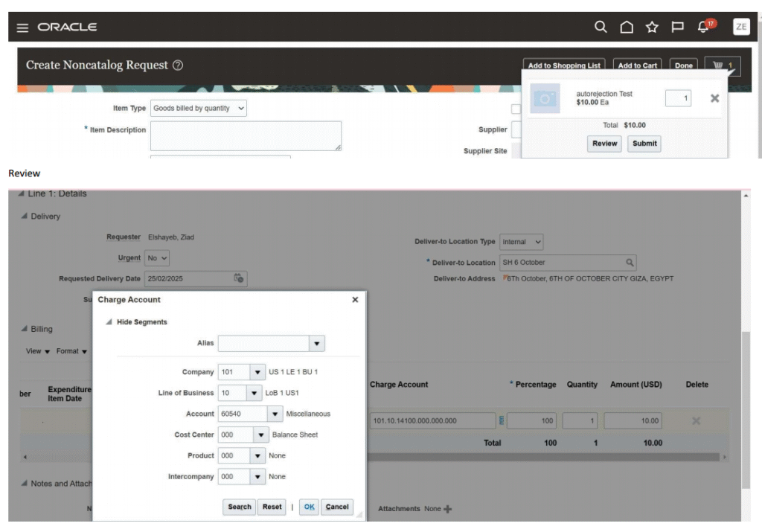Open the Format menu in Billing
Screen dimensions: 762x532
pos(71,351)
